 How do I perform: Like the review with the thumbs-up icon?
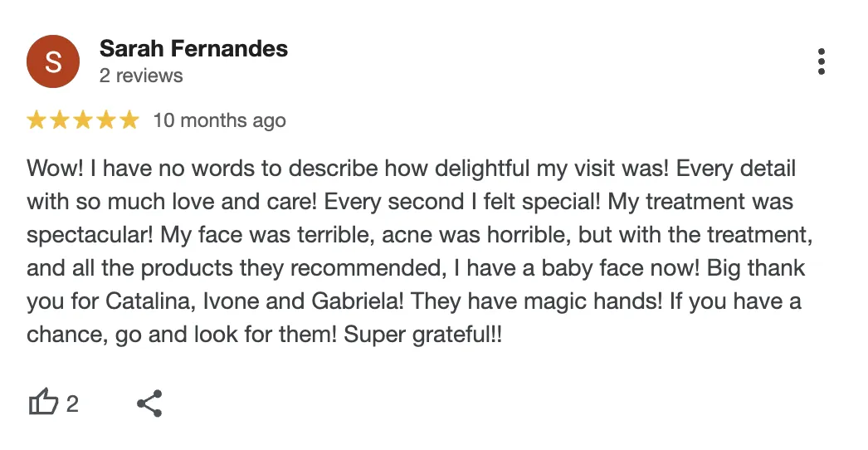[x=43, y=403]
